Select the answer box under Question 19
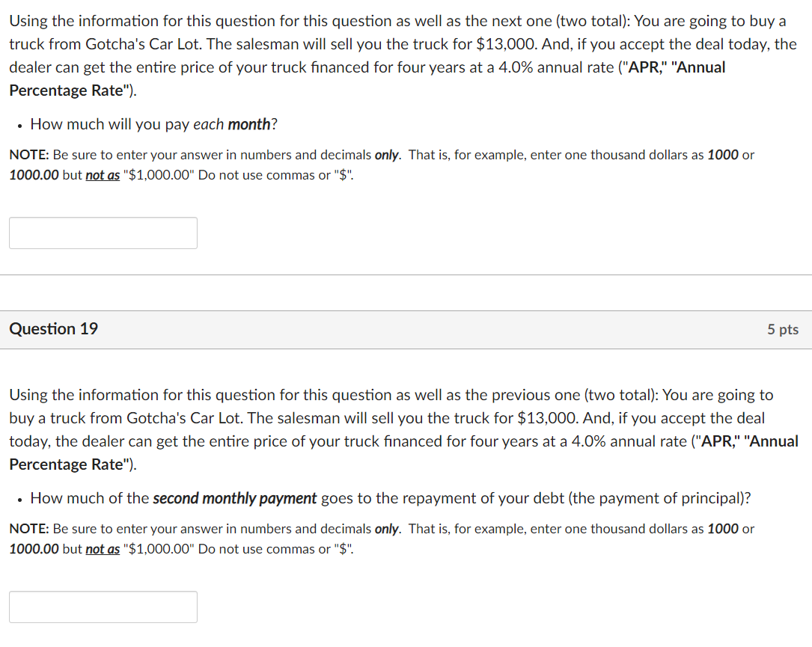Image resolution: width=812 pixels, height=647 pixels. (103, 607)
